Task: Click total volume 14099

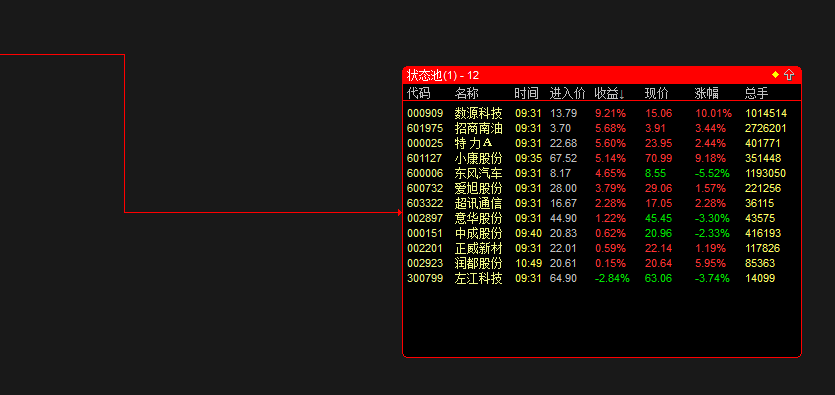Action: pyautogui.click(x=760, y=278)
